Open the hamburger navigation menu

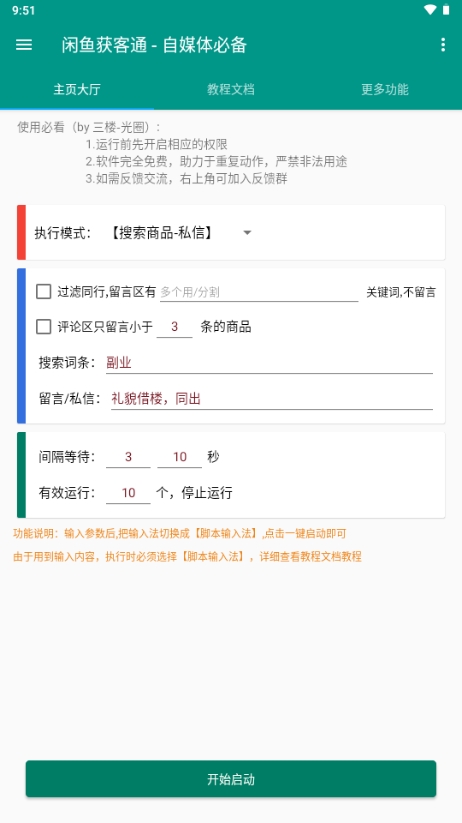[24, 45]
